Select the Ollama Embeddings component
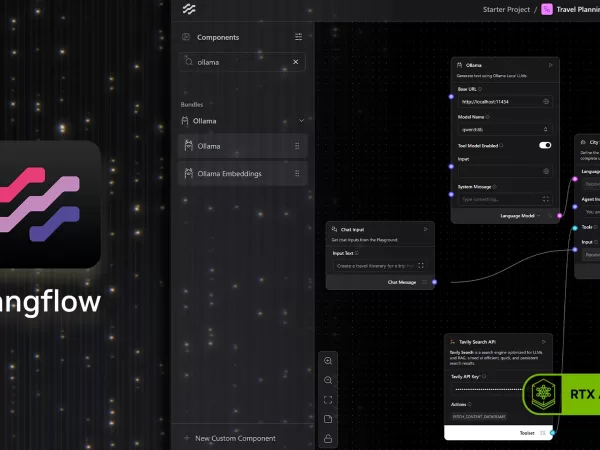Image resolution: width=600 pixels, height=450 pixels. 242,174
